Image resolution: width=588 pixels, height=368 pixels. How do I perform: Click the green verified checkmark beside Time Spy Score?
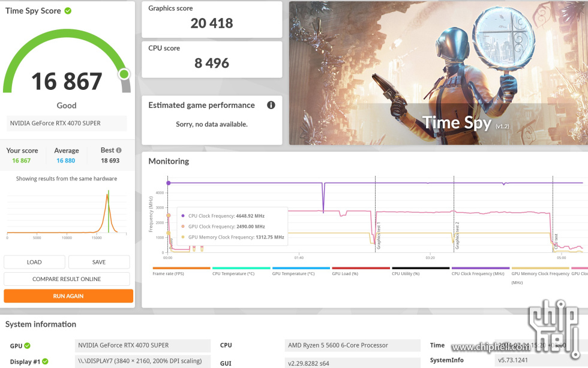tap(68, 11)
